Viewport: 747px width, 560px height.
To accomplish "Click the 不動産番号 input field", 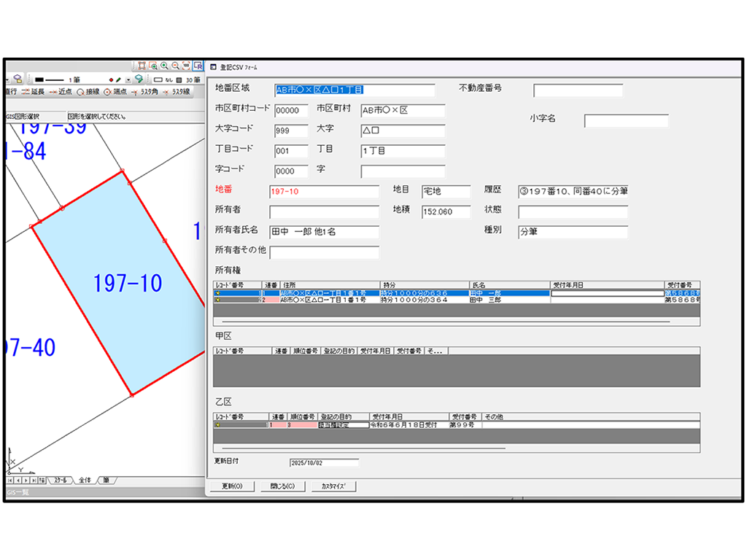I will tap(578, 90).
